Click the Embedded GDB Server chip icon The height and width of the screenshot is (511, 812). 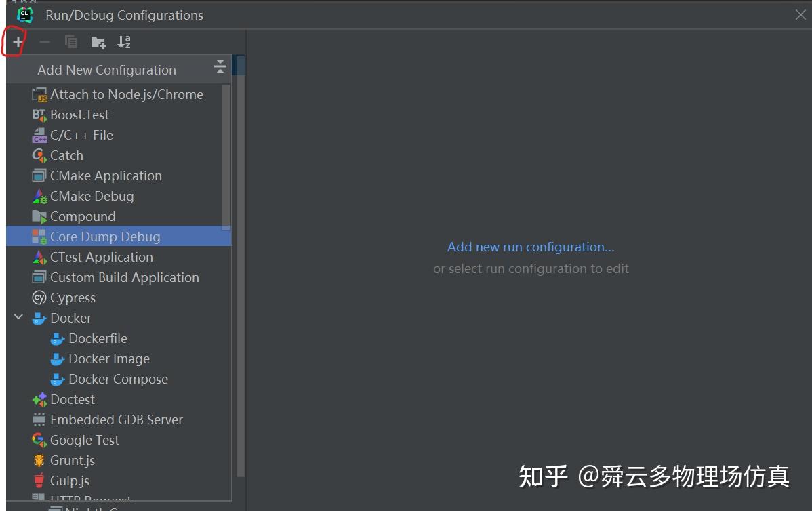click(x=39, y=420)
